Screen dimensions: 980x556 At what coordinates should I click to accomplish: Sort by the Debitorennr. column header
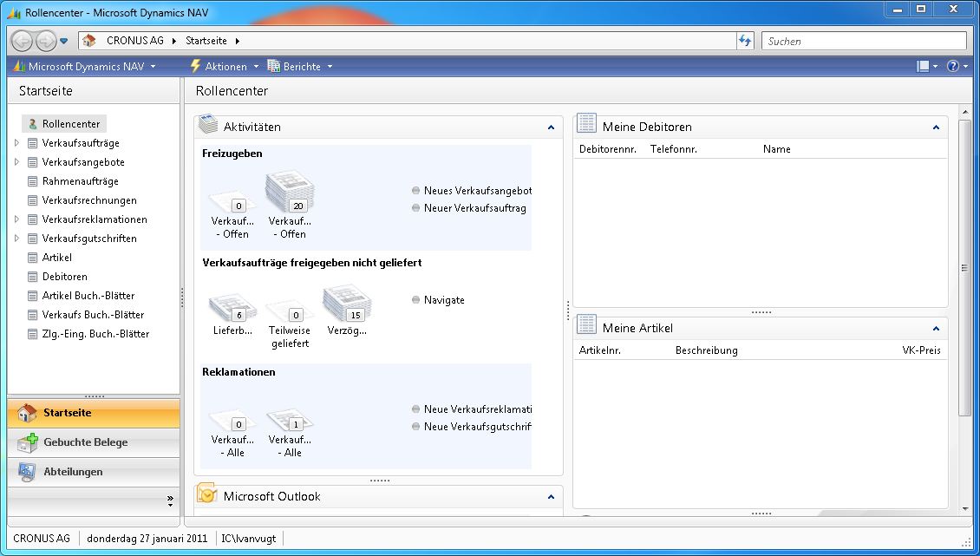[x=607, y=149]
